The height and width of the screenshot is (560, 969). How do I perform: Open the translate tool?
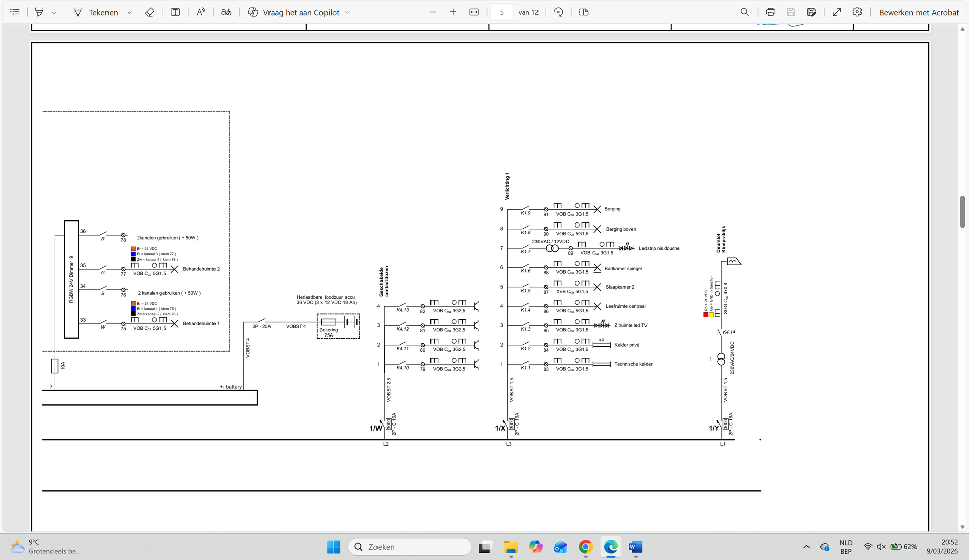point(226,12)
